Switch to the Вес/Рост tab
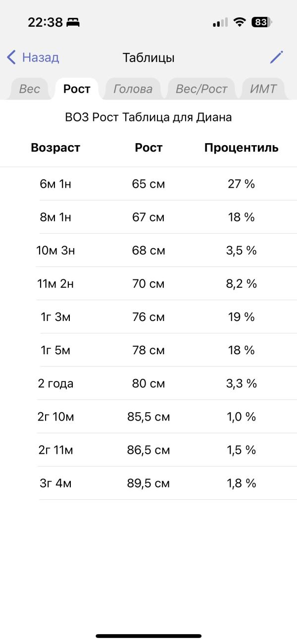The image size is (297, 644). 201,89
